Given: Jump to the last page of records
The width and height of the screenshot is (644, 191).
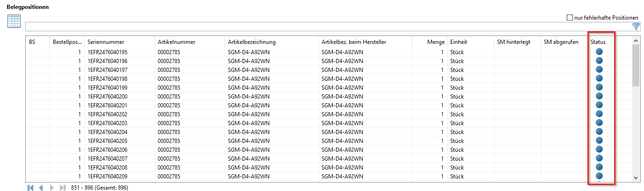Looking at the screenshot, I should [x=62, y=187].
